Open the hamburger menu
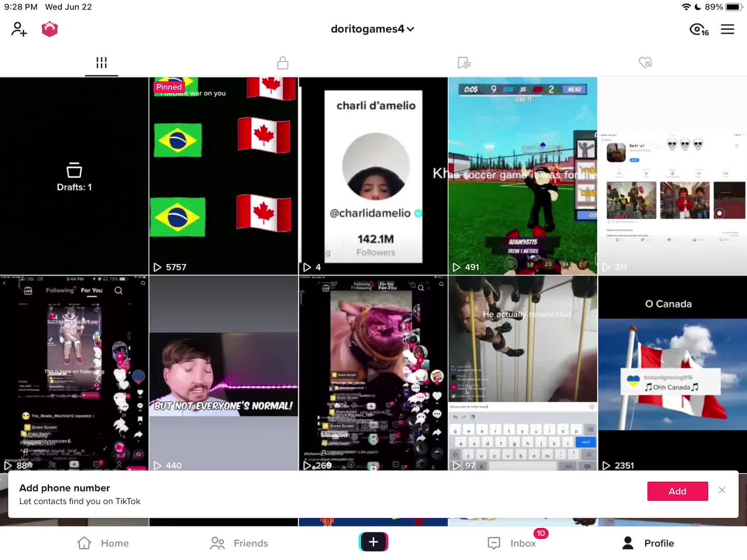The image size is (747, 560). (727, 30)
